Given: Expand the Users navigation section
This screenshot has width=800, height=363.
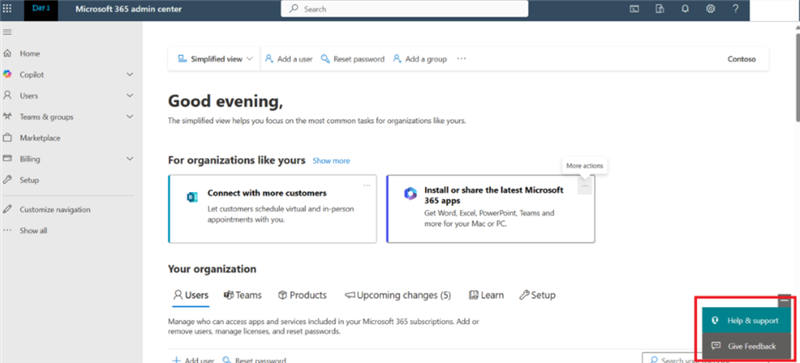Looking at the screenshot, I should 130,95.
